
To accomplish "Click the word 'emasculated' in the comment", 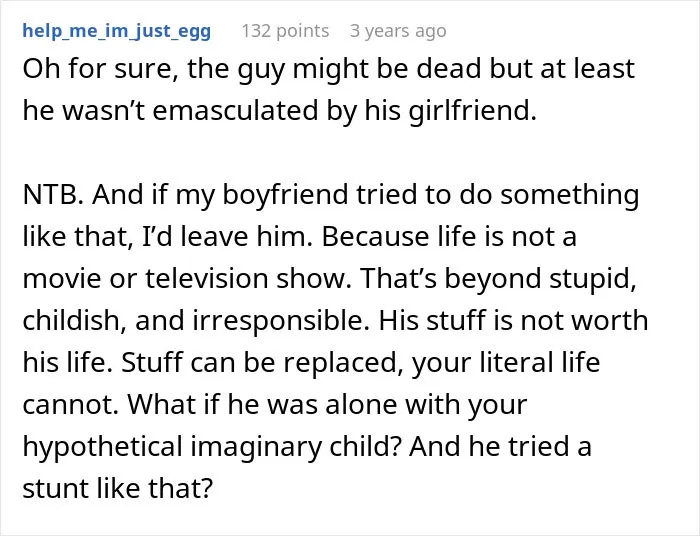I will 235,110.
